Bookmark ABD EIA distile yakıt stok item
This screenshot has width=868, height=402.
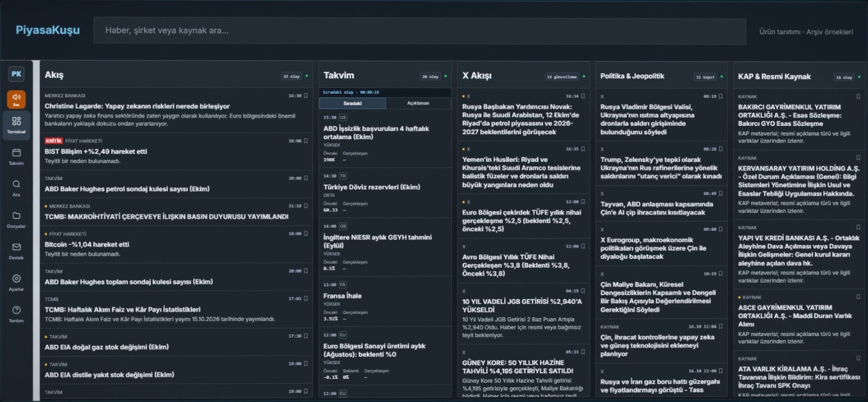[x=306, y=364]
